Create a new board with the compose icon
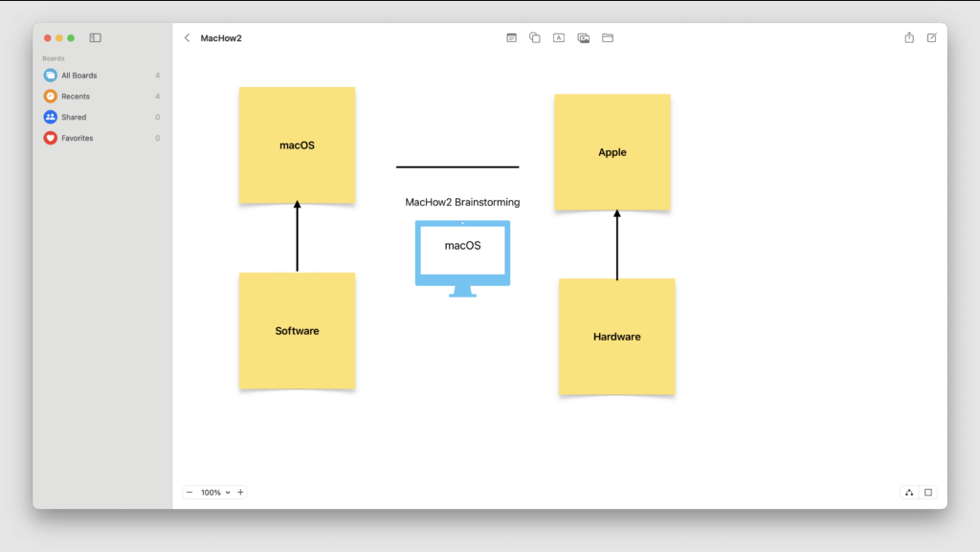This screenshot has height=552, width=980. click(x=932, y=38)
